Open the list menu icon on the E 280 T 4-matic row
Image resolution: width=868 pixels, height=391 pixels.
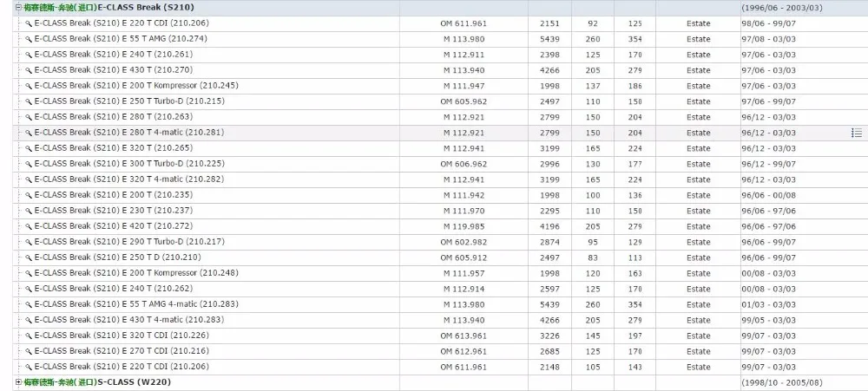[x=857, y=133]
